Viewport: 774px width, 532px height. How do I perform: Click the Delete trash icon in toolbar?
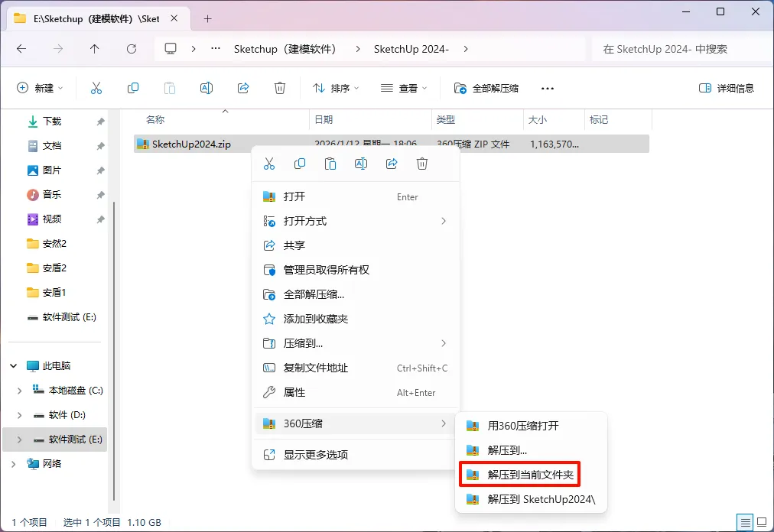tap(280, 88)
